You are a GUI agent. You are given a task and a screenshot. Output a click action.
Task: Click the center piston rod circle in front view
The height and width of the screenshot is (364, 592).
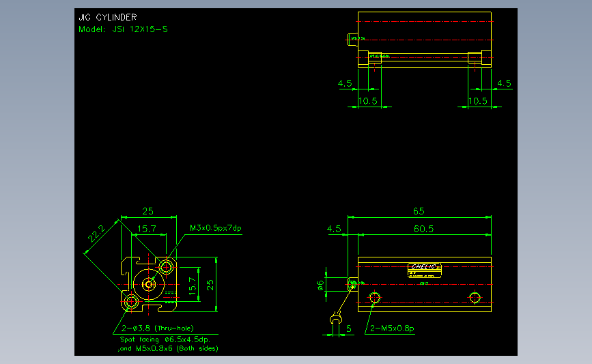coord(149,284)
